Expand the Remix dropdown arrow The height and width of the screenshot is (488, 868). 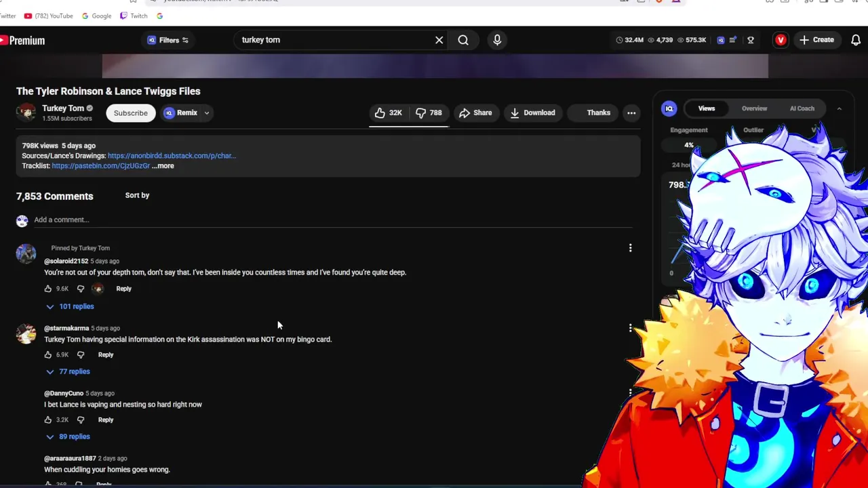(x=207, y=113)
